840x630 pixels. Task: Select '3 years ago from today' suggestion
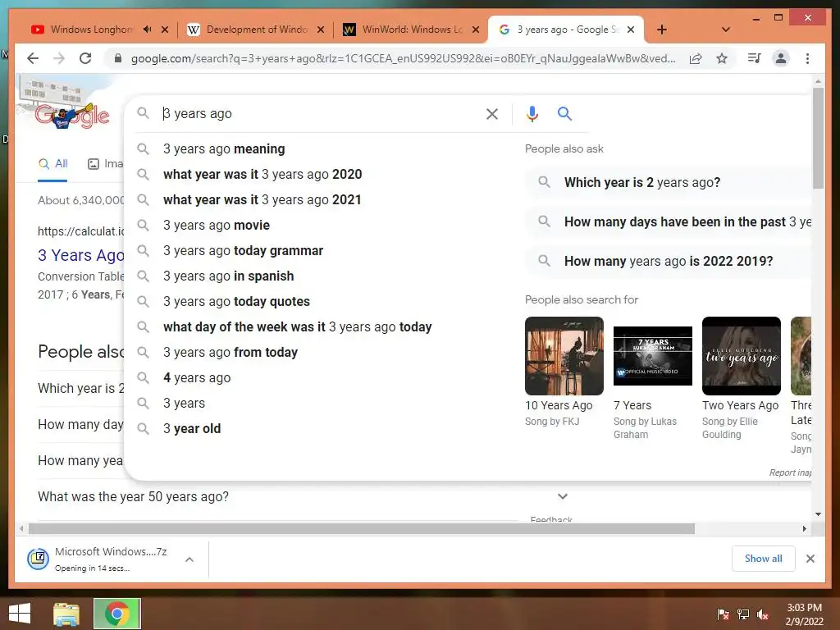pyautogui.click(x=231, y=353)
